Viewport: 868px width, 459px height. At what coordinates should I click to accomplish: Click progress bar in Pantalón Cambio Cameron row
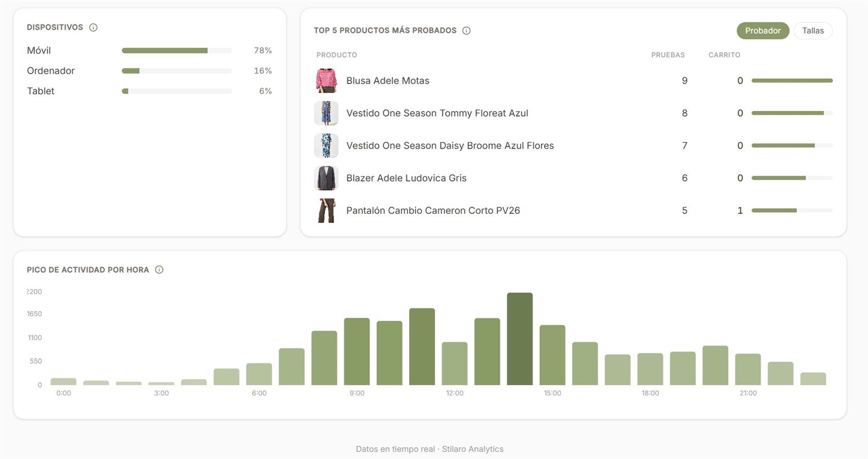(792, 210)
